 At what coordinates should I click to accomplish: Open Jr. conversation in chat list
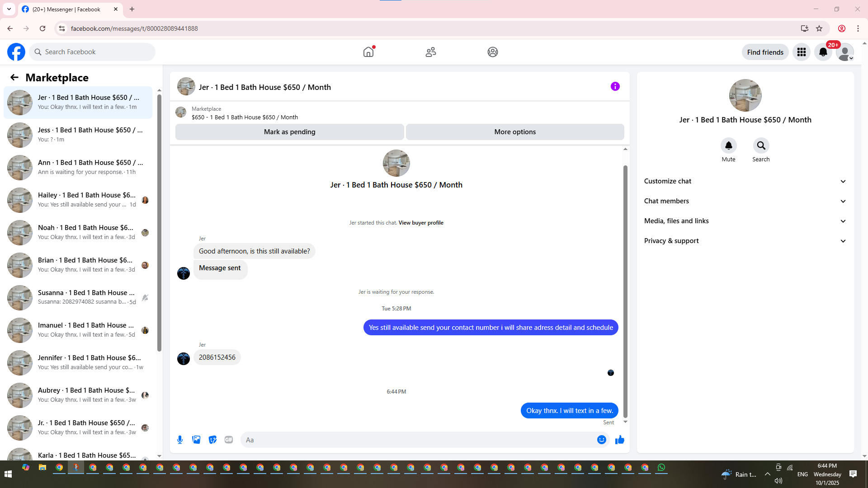click(x=78, y=427)
